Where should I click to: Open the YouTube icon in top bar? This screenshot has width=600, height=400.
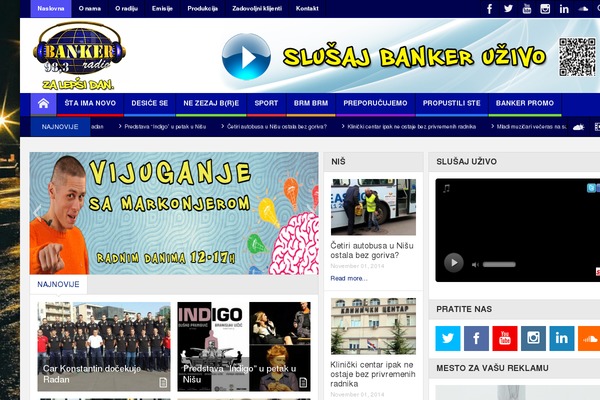[x=527, y=9]
